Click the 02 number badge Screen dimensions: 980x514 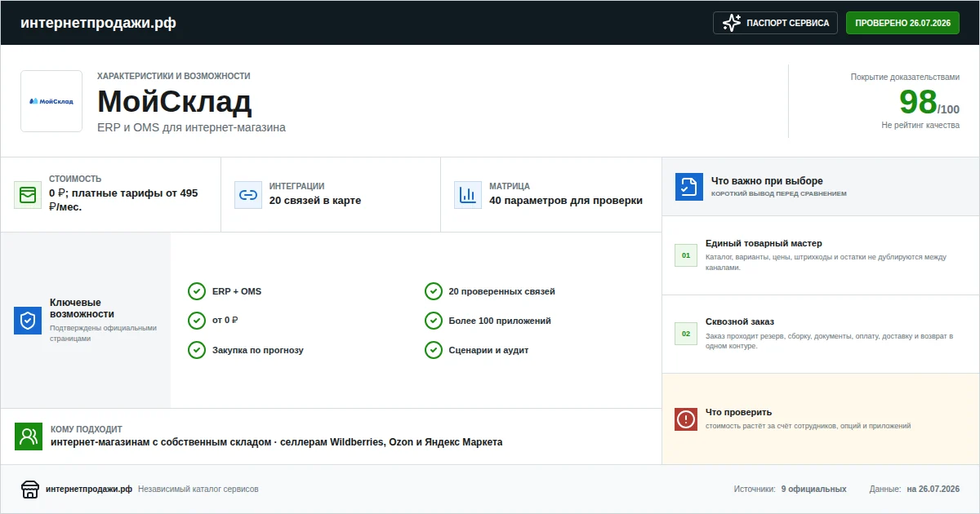686,334
